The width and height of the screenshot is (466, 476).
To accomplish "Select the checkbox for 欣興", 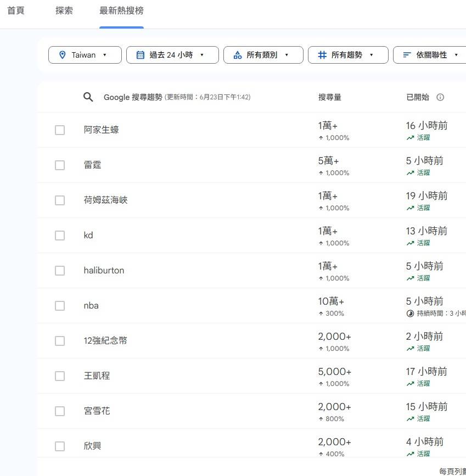I will point(60,446).
